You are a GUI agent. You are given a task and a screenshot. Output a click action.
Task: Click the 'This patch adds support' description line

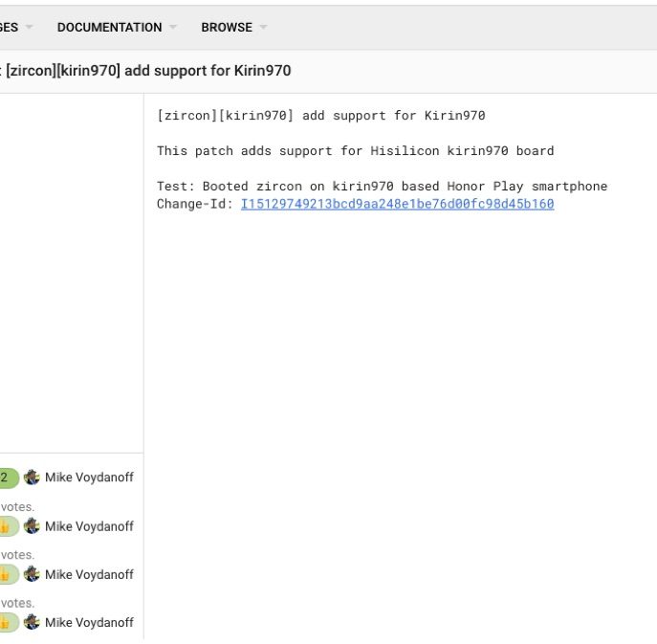pos(355,150)
